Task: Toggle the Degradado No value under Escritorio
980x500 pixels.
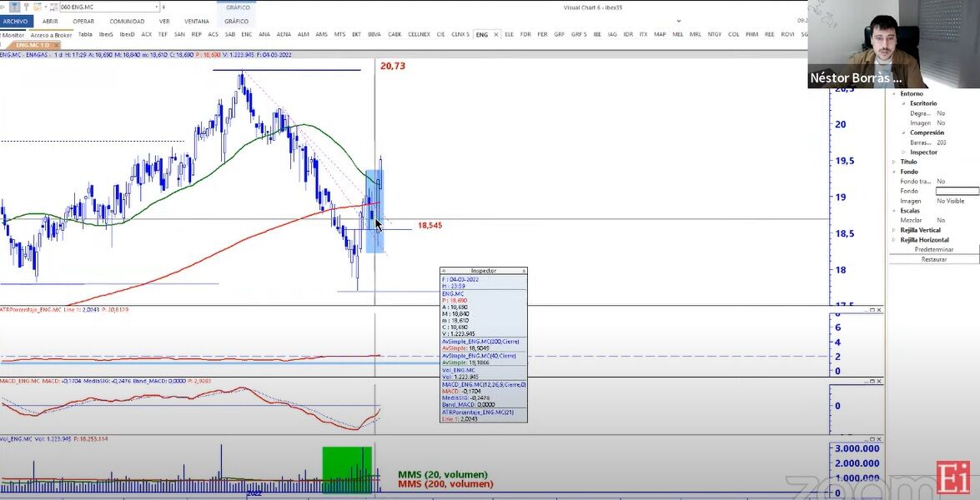Action: pyautogui.click(x=941, y=113)
